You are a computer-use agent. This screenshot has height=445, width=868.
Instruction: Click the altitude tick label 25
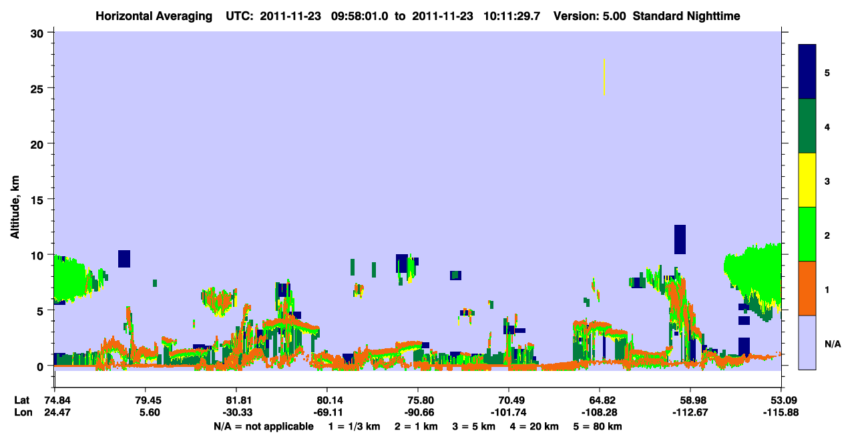38,88
